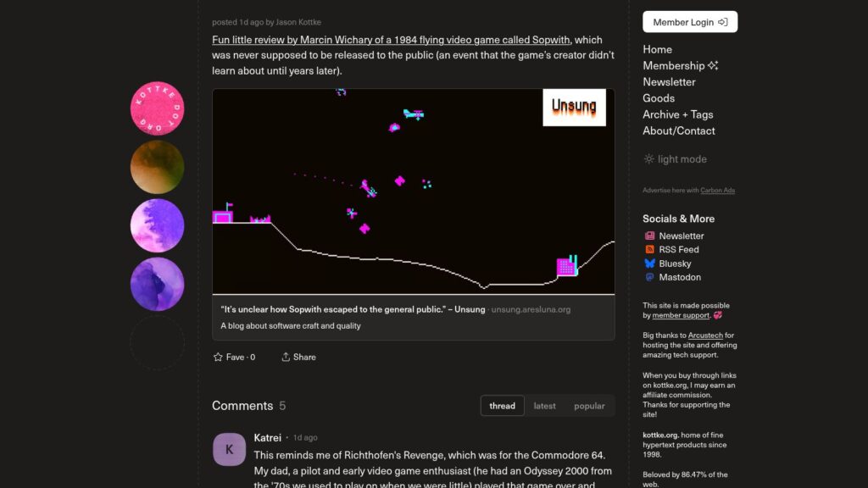Switch comments to thread view
868x488 pixels.
tap(502, 406)
